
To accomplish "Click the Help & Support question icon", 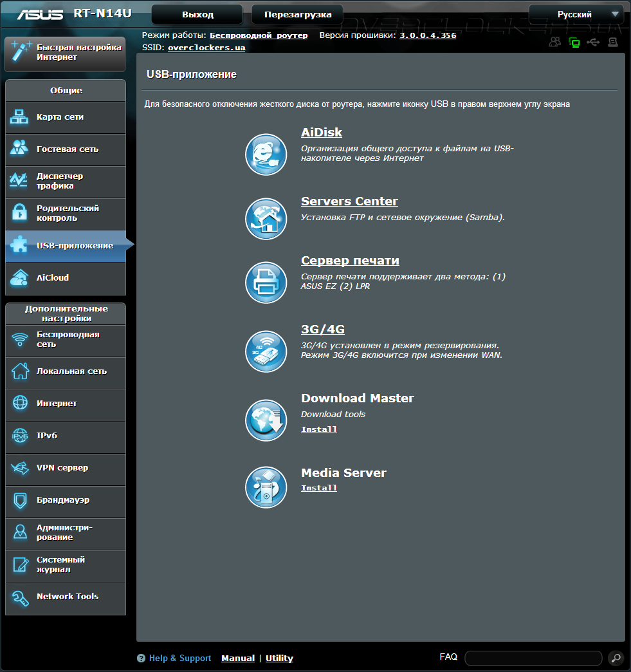I will (x=141, y=658).
